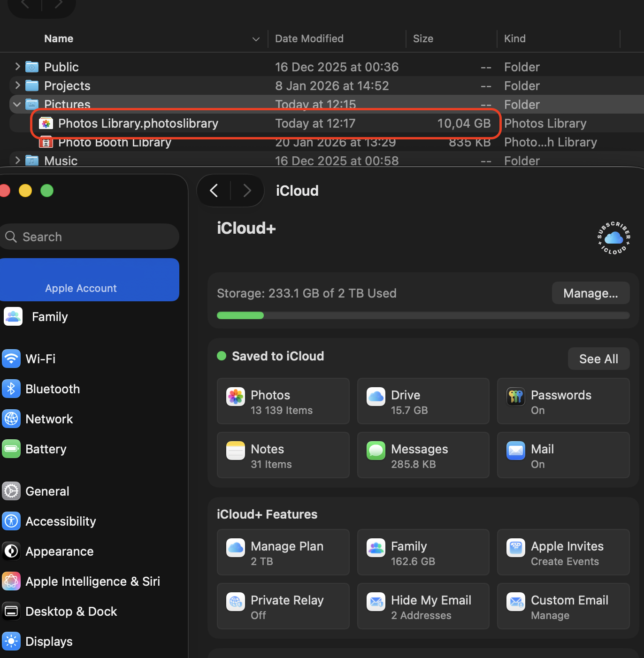
Task: Select the Photo Booth Library icon
Action: tap(46, 142)
